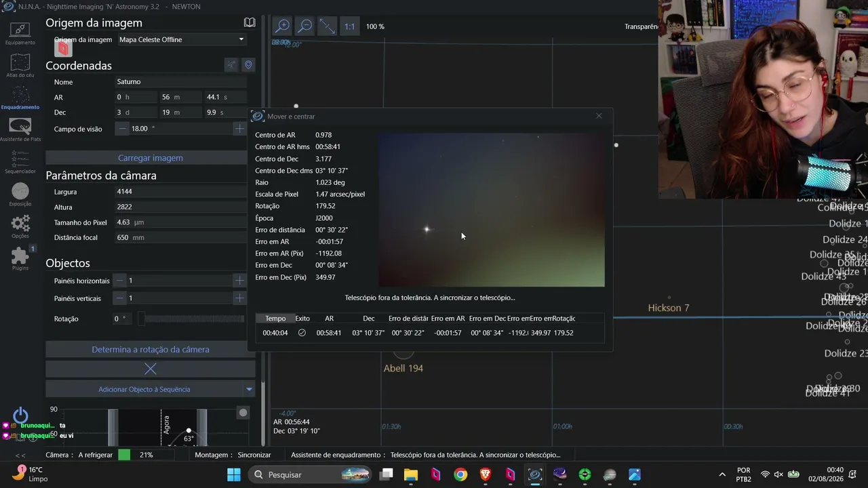The width and height of the screenshot is (868, 488).
Task: Click Hickson 7 object on map
Action: coord(668,308)
